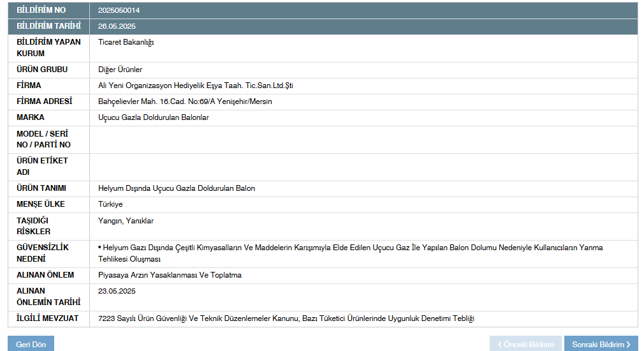Click the FİRMA ADRESİ label
644x351 pixels.
45,101
